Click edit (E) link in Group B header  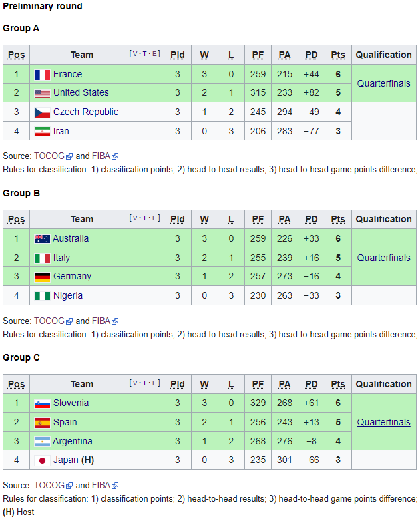pos(156,218)
